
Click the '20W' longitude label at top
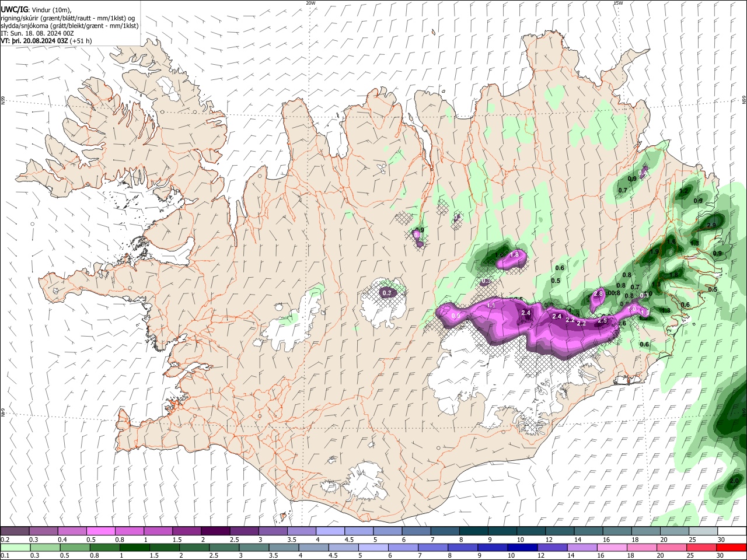point(310,3)
